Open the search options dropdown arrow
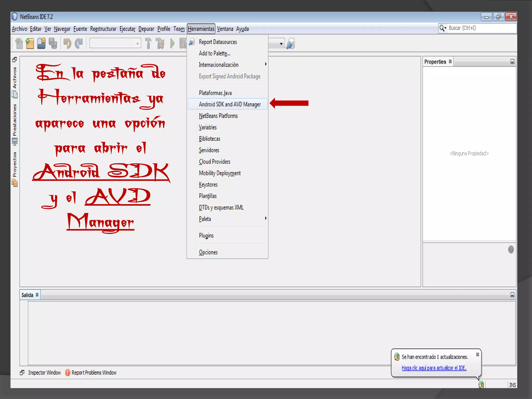Screen dimensions: 532x399 [445, 28]
